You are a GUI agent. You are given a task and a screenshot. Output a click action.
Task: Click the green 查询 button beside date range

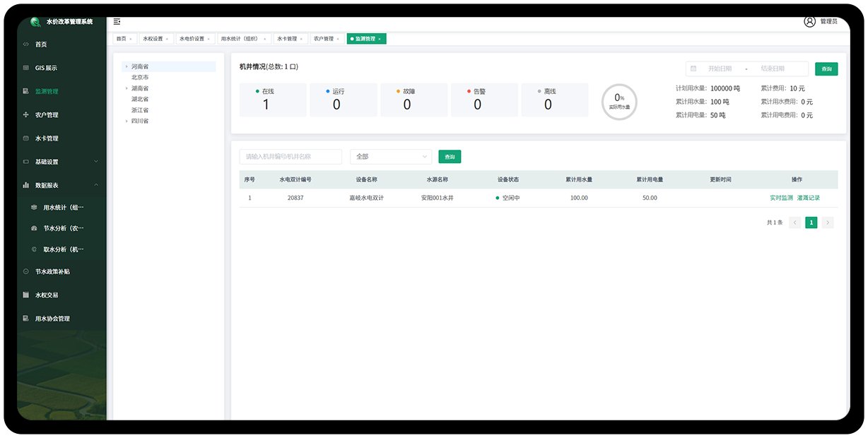coord(826,69)
